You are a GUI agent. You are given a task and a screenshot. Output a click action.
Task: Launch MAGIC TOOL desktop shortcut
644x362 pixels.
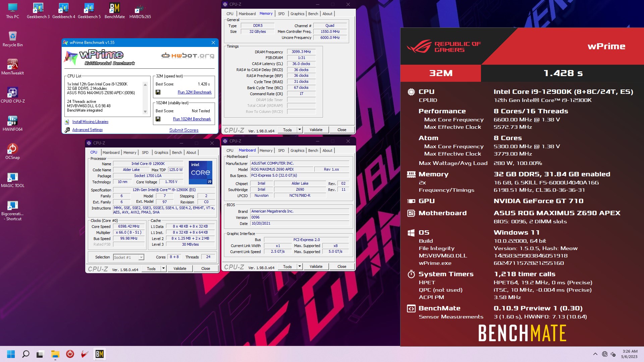12,180
